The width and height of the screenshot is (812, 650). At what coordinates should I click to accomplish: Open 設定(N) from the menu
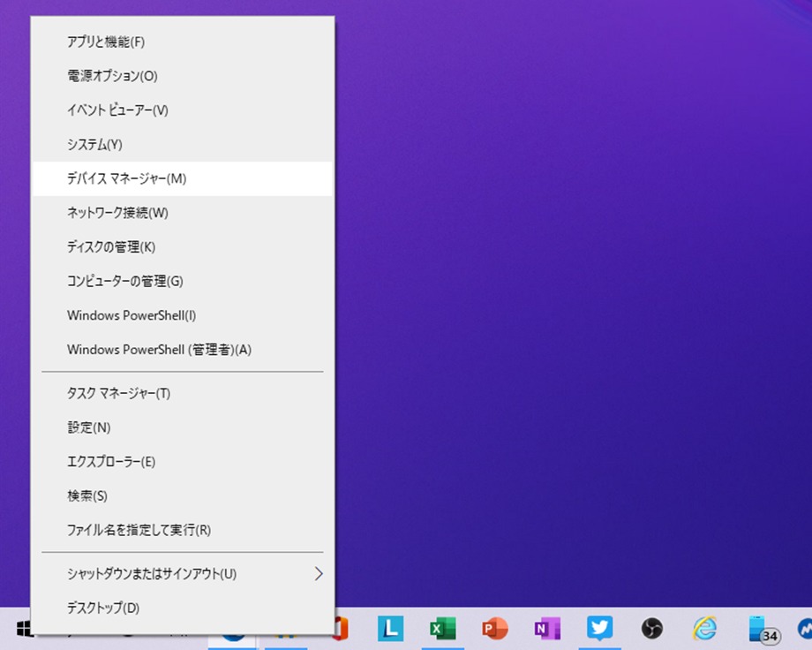click(x=183, y=427)
